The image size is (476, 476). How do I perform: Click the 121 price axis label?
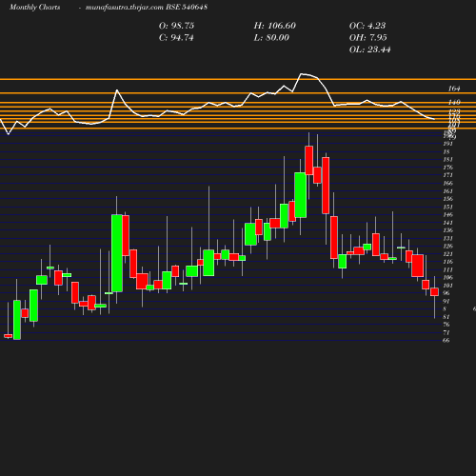coord(448,254)
